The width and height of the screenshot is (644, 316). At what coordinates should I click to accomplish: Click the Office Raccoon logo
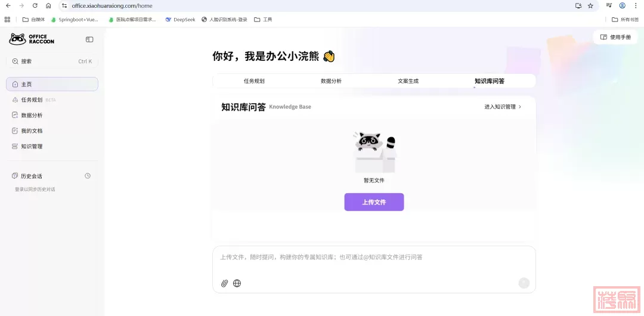coord(32,39)
